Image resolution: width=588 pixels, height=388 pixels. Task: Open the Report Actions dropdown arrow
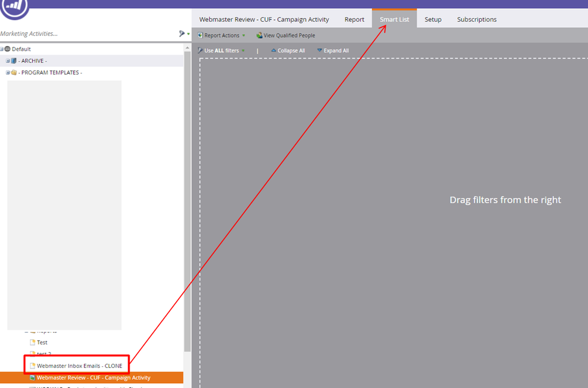point(244,36)
